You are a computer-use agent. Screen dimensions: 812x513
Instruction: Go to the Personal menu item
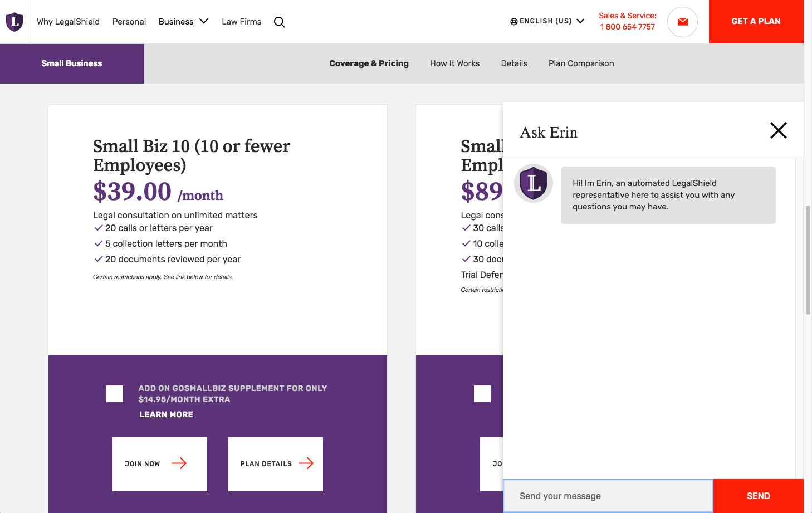click(x=129, y=22)
